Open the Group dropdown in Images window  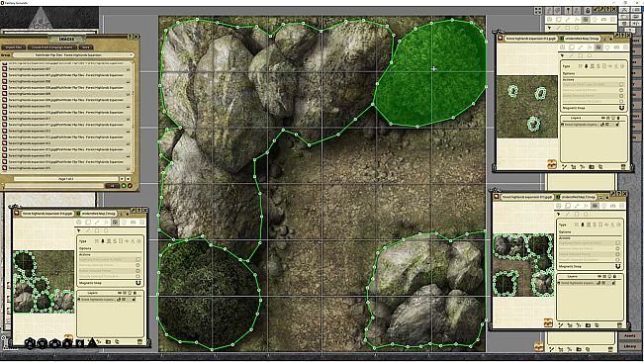(73, 55)
